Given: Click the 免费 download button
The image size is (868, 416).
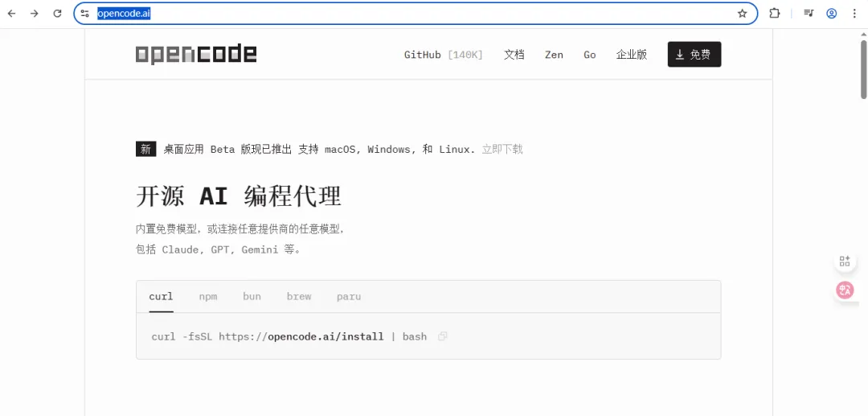Looking at the screenshot, I should (694, 54).
